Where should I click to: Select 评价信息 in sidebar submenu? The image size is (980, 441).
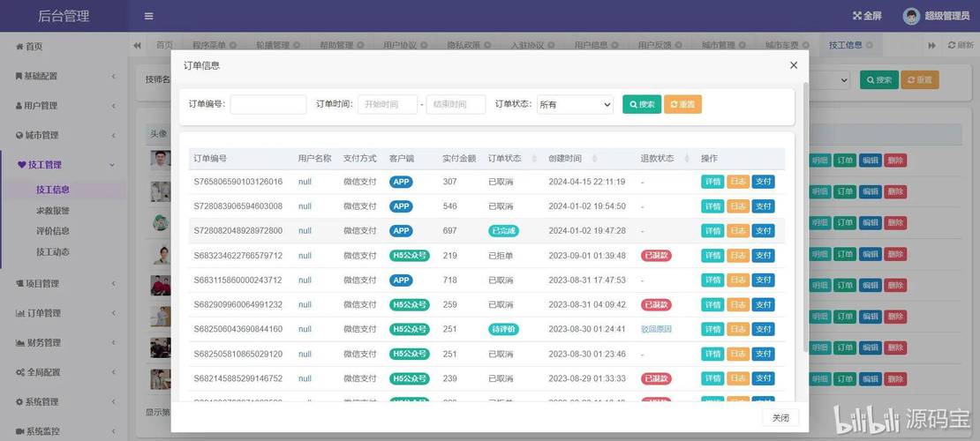point(52,231)
